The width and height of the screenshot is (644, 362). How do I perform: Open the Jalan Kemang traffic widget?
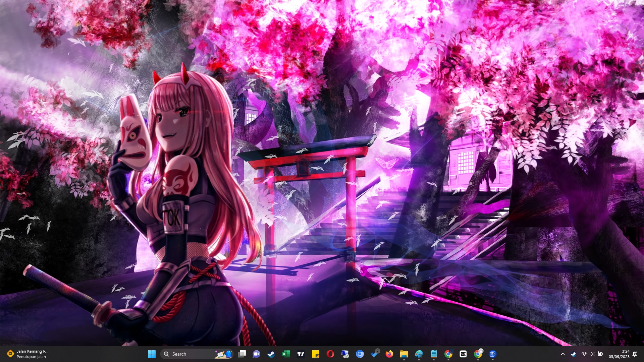29,354
